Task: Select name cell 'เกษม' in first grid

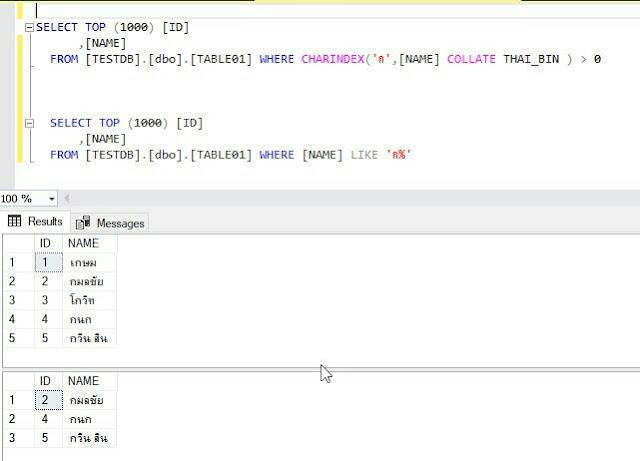Action: point(89,262)
